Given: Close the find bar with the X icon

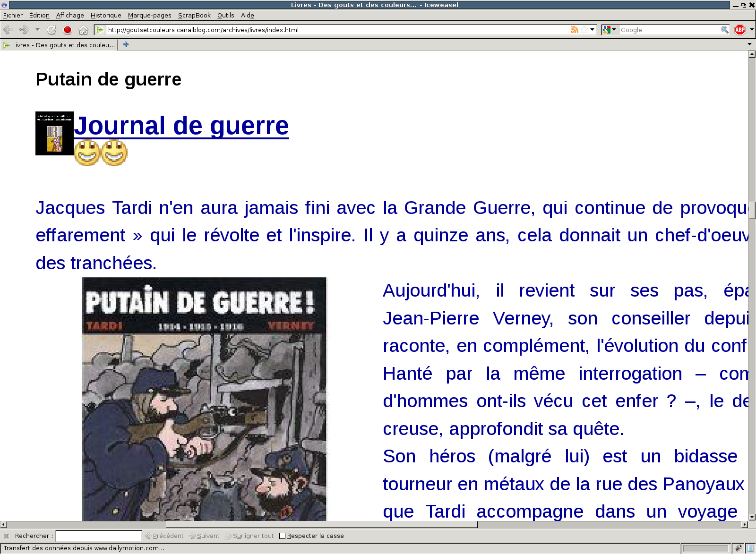Looking at the screenshot, I should (x=6, y=536).
